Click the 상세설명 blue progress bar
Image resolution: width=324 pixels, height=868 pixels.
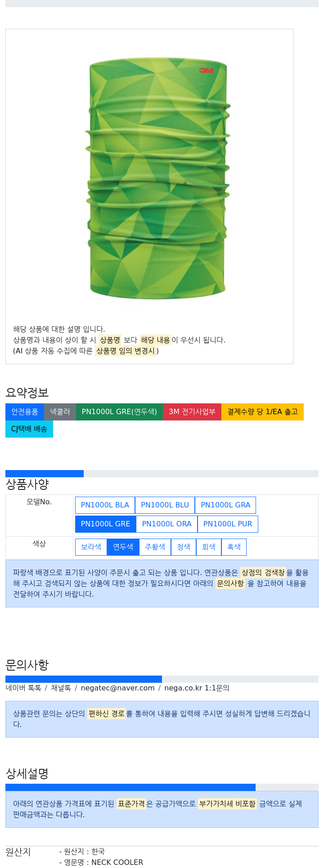[x=130, y=787]
